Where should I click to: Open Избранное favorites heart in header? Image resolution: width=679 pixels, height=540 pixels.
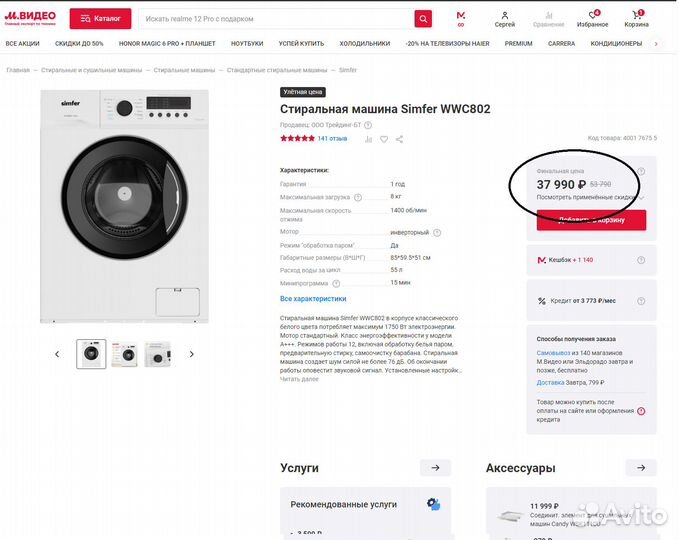pyautogui.click(x=592, y=18)
